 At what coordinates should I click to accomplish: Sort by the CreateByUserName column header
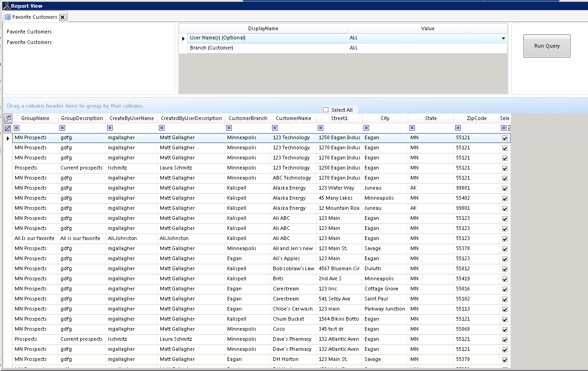132,118
